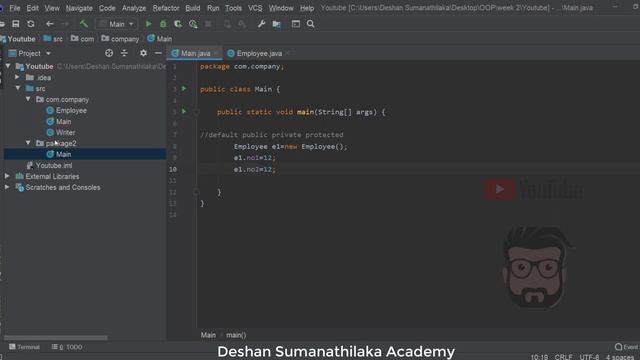Click the Save All toolbar icon
This screenshot has height=360, width=640.
(16, 24)
